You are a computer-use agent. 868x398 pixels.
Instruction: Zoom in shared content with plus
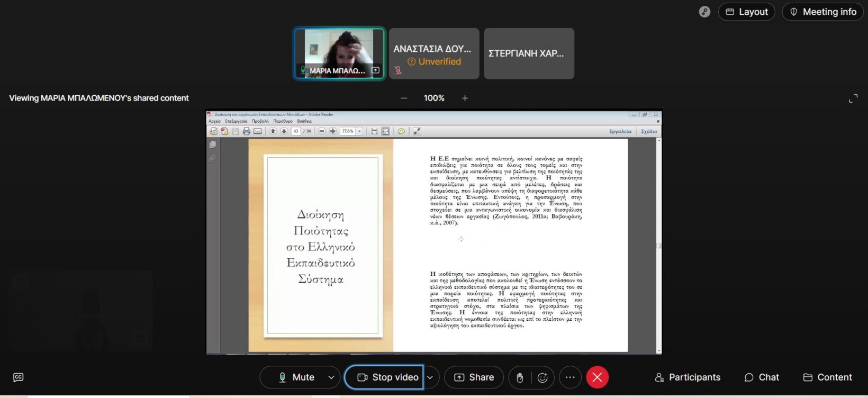[x=465, y=98]
